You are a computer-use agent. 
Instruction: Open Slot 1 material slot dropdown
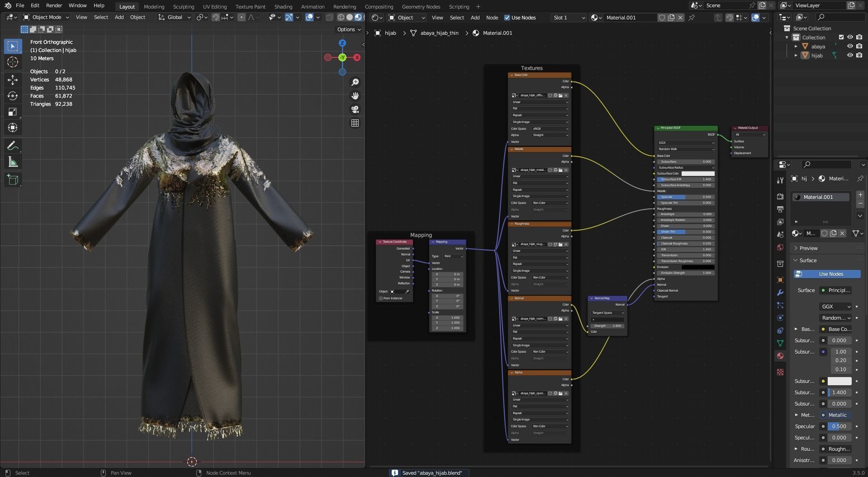(568, 18)
